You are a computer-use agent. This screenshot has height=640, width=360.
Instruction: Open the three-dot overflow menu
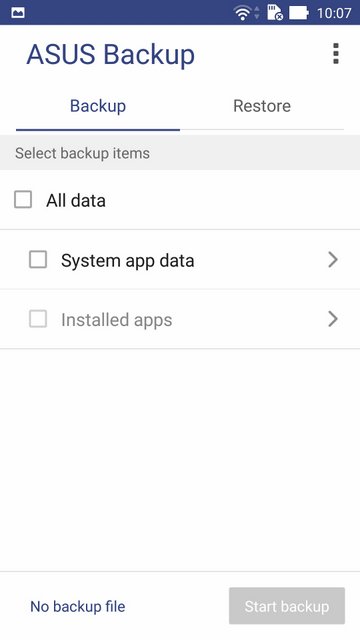pyautogui.click(x=336, y=53)
